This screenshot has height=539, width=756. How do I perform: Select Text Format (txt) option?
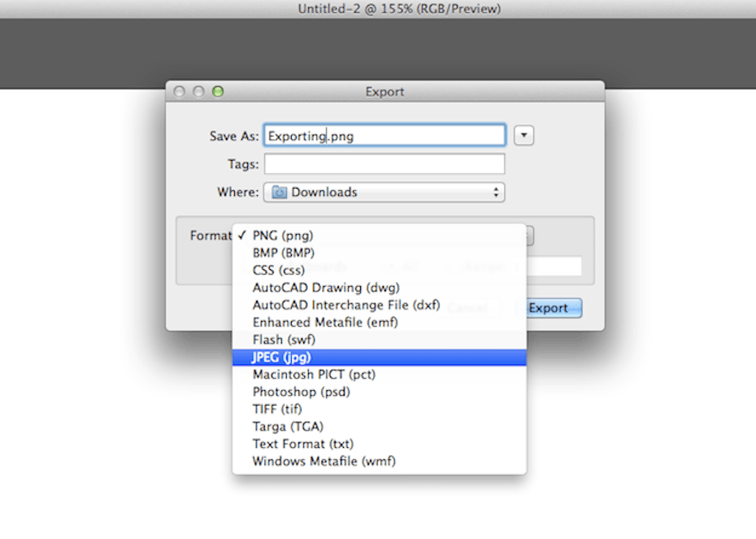302,444
